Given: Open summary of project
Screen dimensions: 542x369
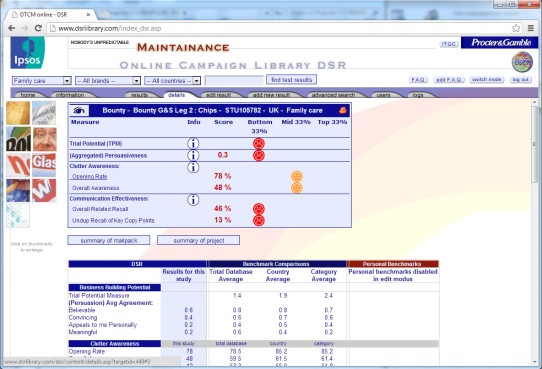Looking at the screenshot, I should pyautogui.click(x=198, y=240).
